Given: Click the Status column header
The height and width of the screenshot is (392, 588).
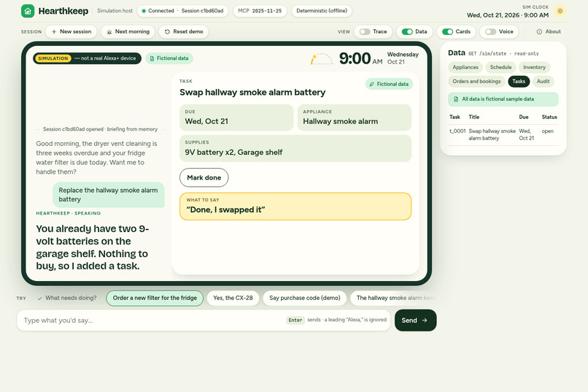Looking at the screenshot, I should 549,117.
